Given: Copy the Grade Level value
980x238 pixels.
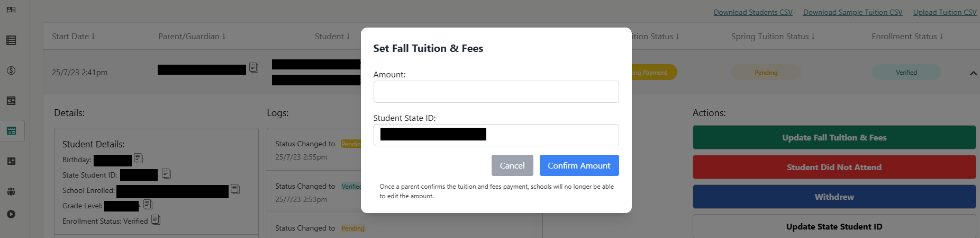Looking at the screenshot, I should coord(148,204).
